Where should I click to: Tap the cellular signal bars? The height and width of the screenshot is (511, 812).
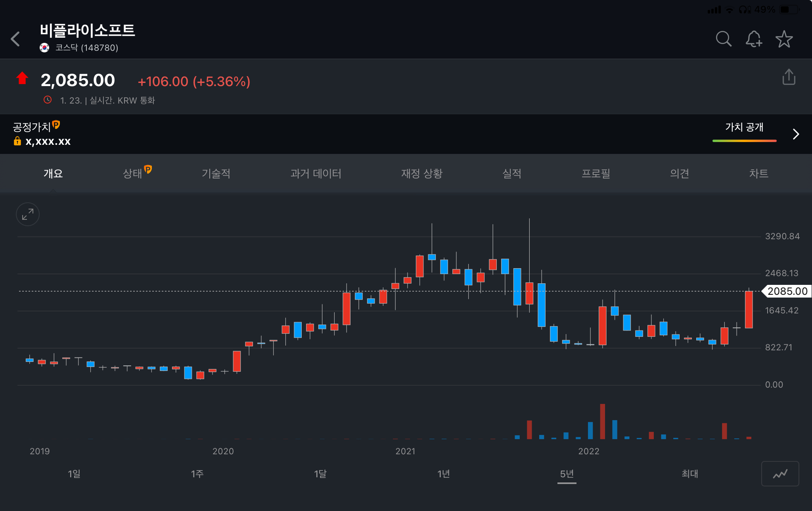coord(714,10)
